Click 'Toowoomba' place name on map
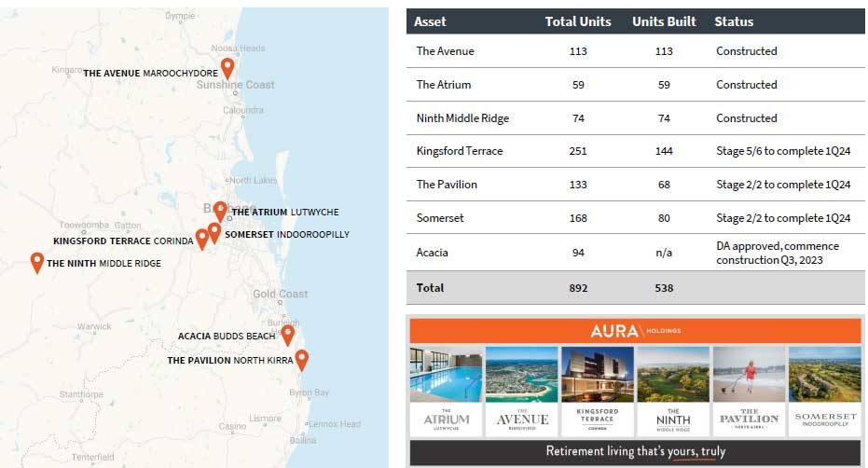This screenshot has width=868, height=468. (84, 225)
